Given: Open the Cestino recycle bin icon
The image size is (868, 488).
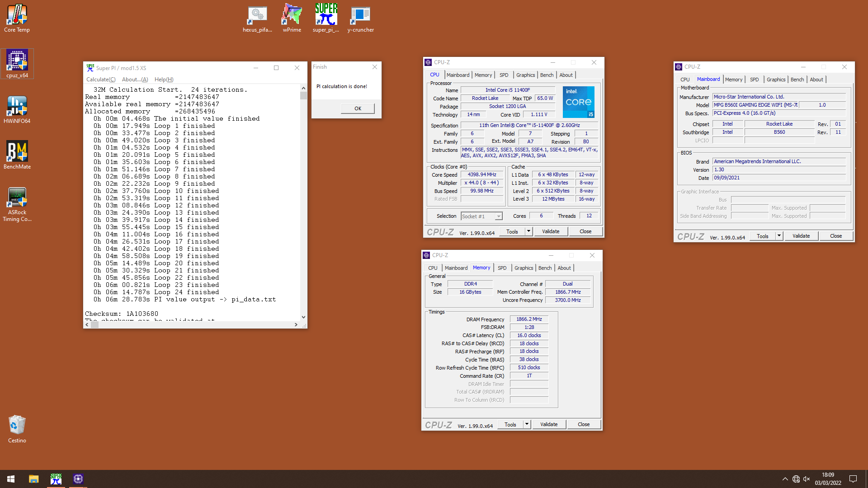Looking at the screenshot, I should point(17,429).
